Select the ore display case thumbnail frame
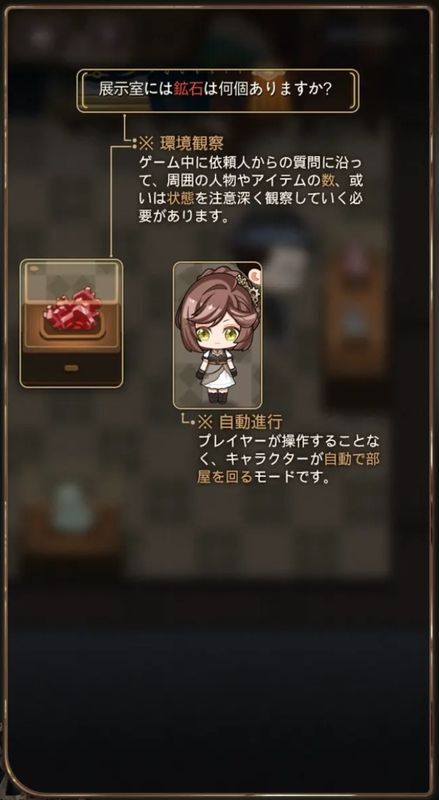439x800 pixels. [71, 323]
